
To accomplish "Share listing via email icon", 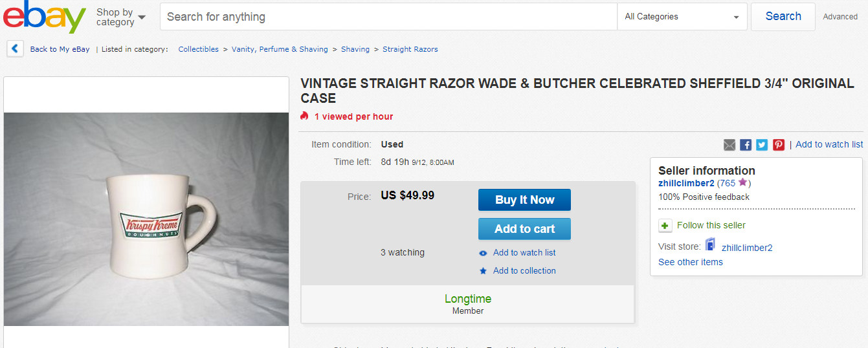I will [729, 145].
